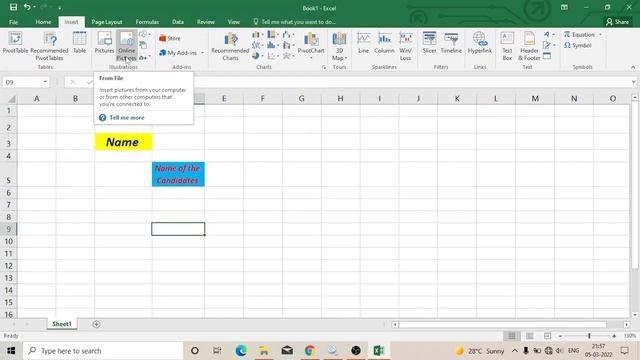Viewport: 640px width, 360px height.
Task: Insert a PivotTable
Action: coord(16,42)
